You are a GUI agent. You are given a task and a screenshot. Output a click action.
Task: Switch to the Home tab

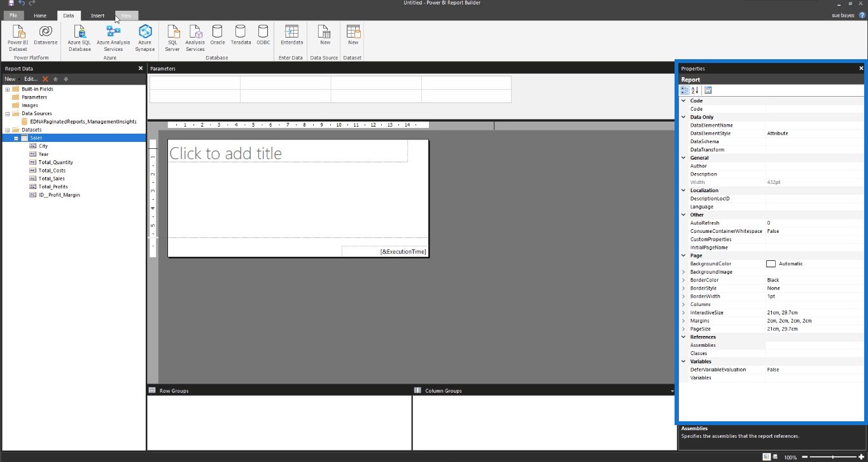(40, 15)
